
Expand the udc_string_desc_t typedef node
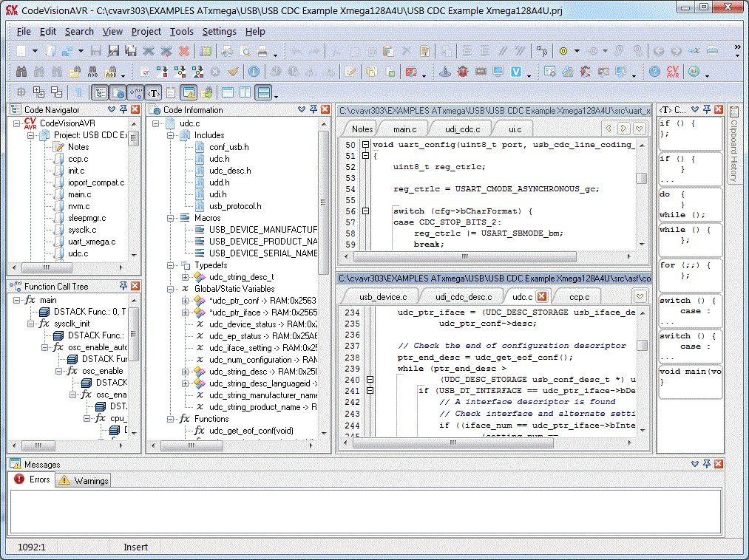coord(185,277)
